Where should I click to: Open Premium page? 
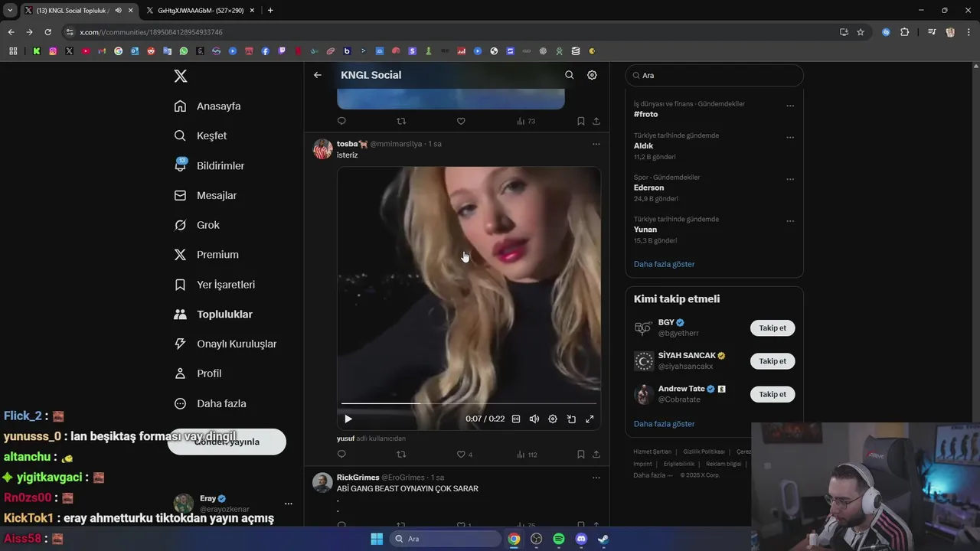206,255
